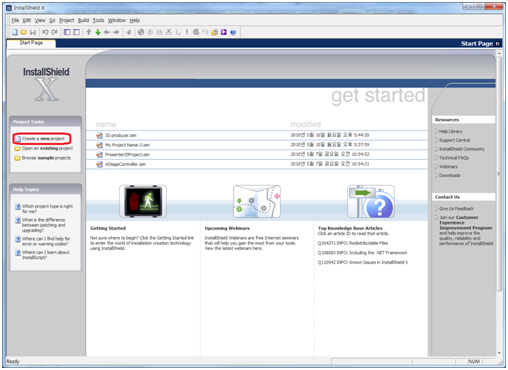
Task: Click the file icon beside eStageController.ism
Action: (99, 164)
